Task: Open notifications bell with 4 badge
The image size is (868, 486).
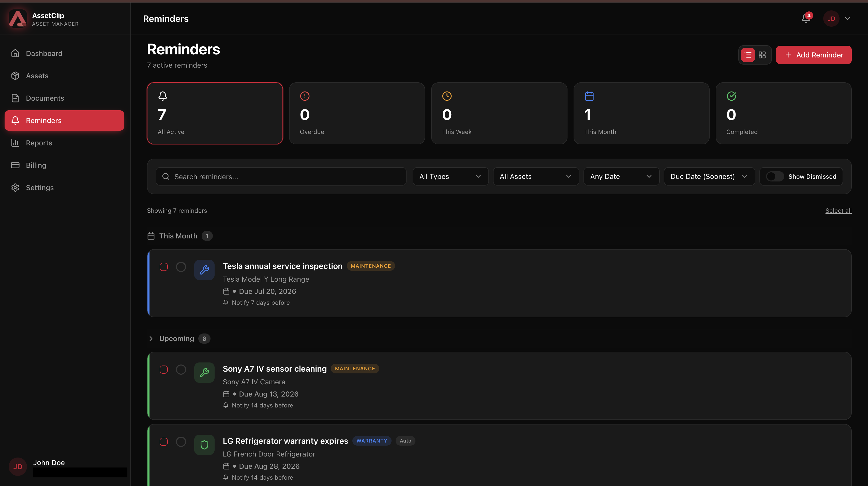Action: tap(806, 19)
